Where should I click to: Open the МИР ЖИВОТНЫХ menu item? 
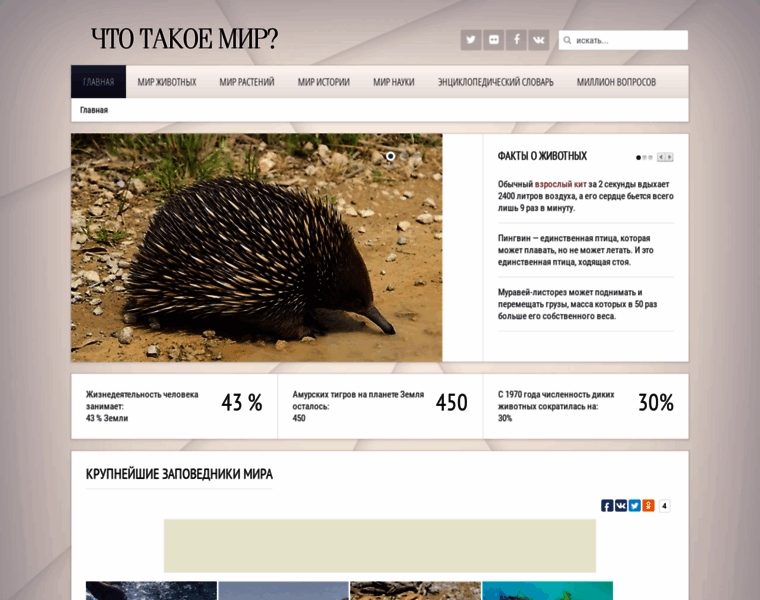tap(167, 82)
